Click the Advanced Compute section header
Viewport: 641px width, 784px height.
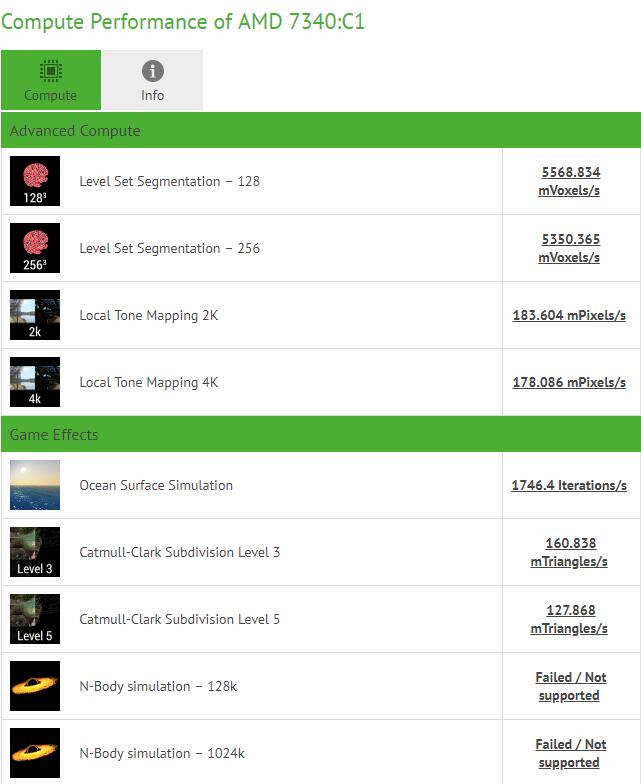point(320,131)
